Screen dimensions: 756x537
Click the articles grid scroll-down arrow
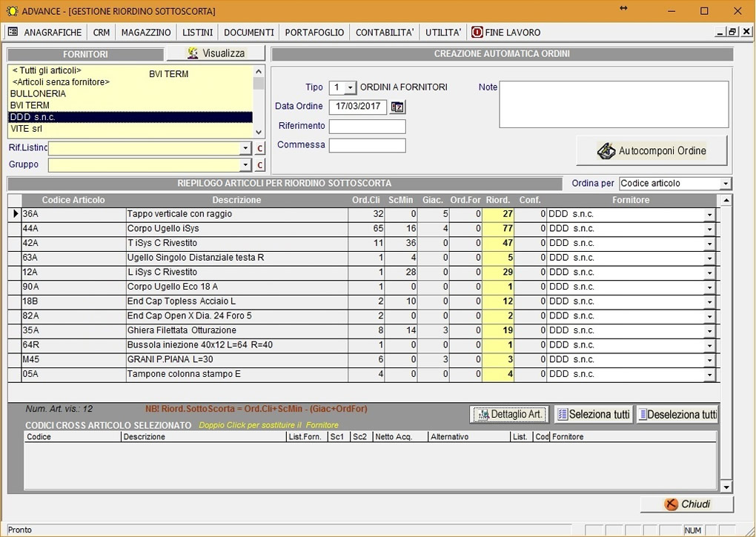[x=726, y=487]
